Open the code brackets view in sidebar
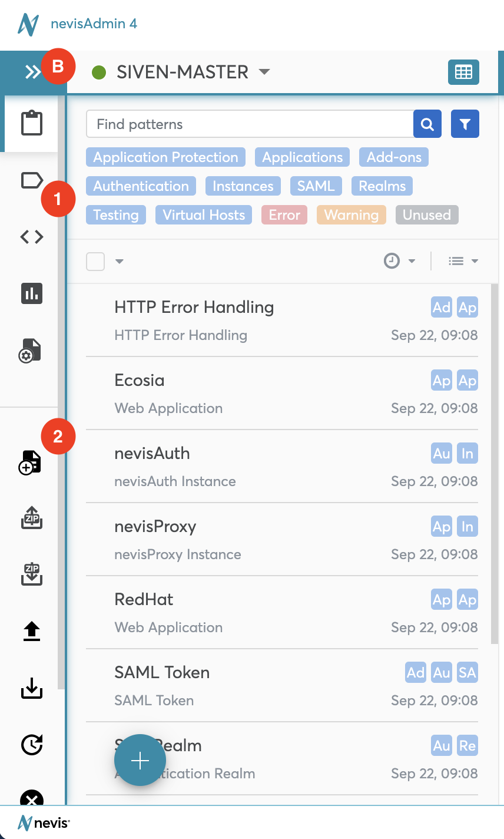The width and height of the screenshot is (504, 839). point(32,237)
